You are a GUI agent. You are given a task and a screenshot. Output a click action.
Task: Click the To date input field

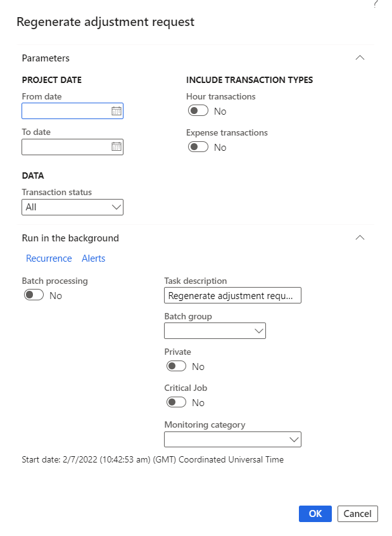[66, 147]
